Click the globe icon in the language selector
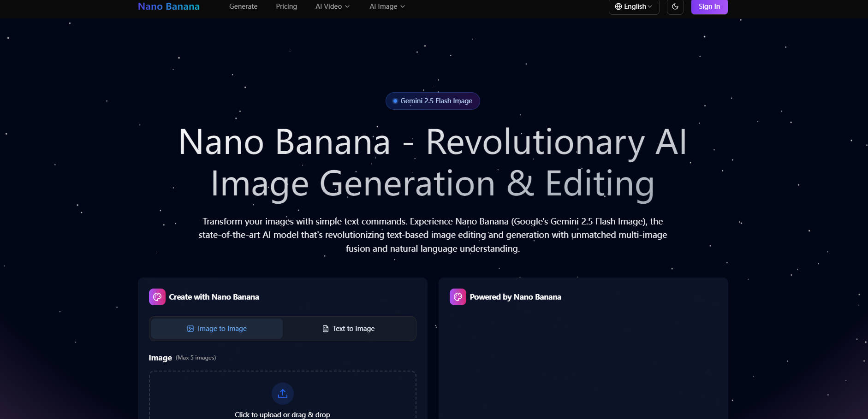Viewport: 868px width, 419px height. coord(618,6)
